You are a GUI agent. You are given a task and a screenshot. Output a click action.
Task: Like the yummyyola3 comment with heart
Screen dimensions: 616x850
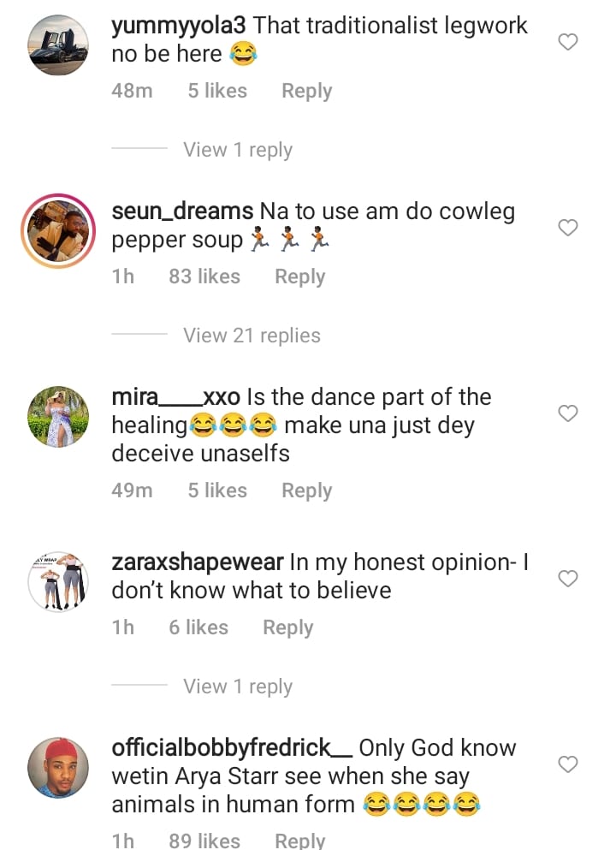[568, 41]
